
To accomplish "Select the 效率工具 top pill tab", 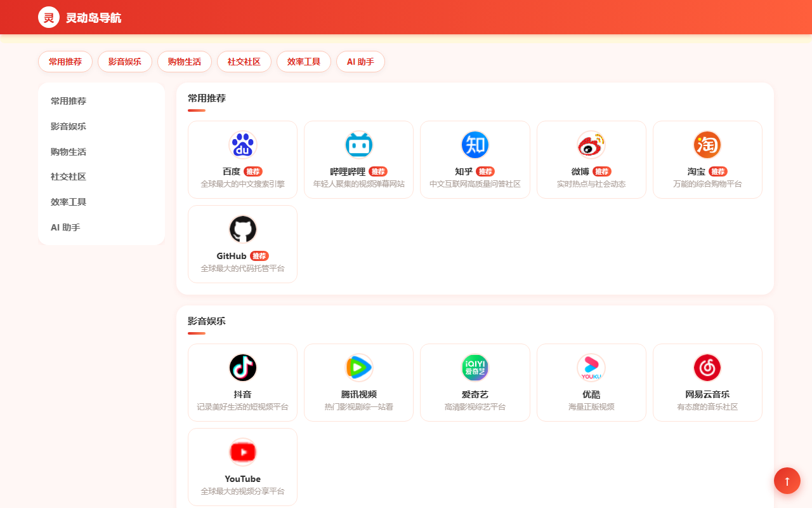I will point(304,62).
